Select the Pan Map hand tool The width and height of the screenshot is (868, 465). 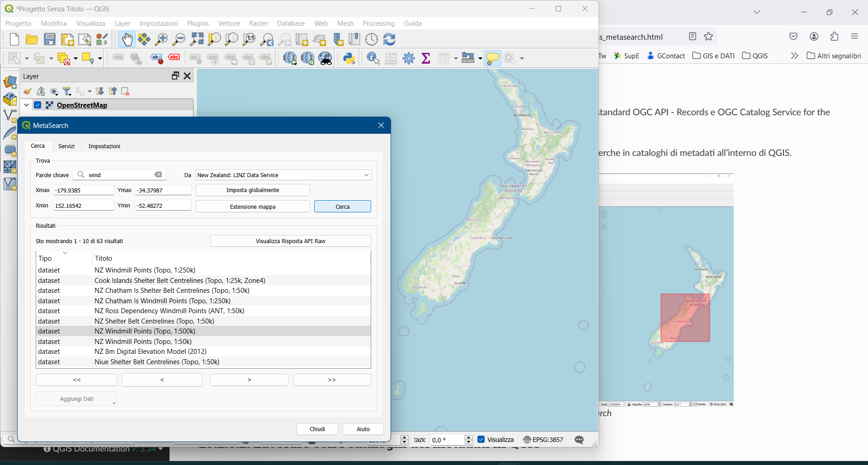click(127, 40)
